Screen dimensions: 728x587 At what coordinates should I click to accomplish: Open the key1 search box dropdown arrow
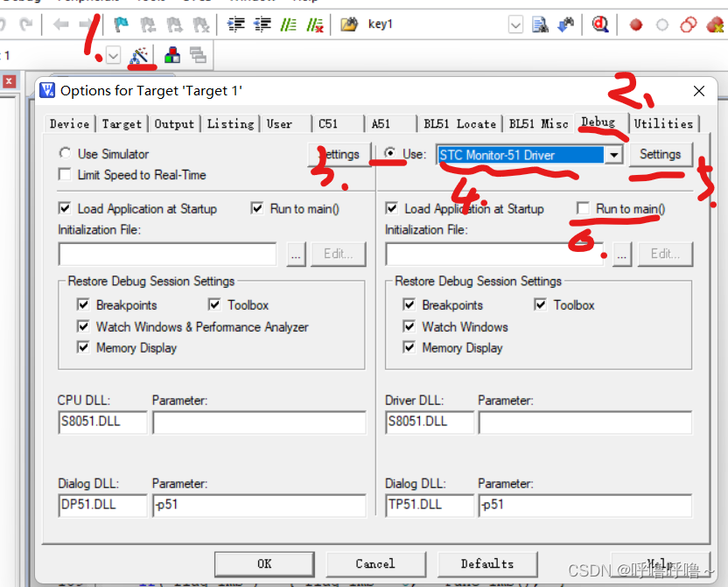point(518,24)
